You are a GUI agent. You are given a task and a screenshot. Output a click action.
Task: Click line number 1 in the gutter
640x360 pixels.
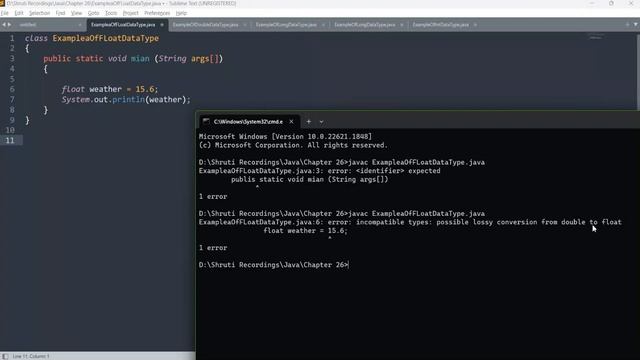12,38
